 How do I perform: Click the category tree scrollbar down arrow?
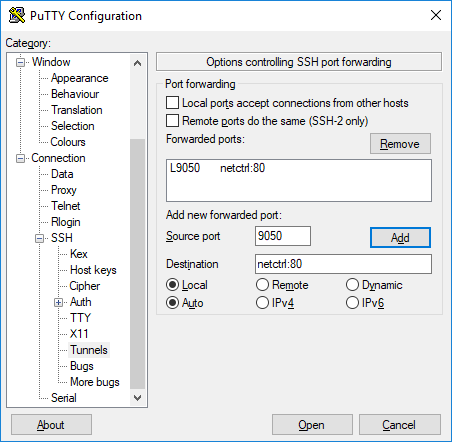[137, 398]
